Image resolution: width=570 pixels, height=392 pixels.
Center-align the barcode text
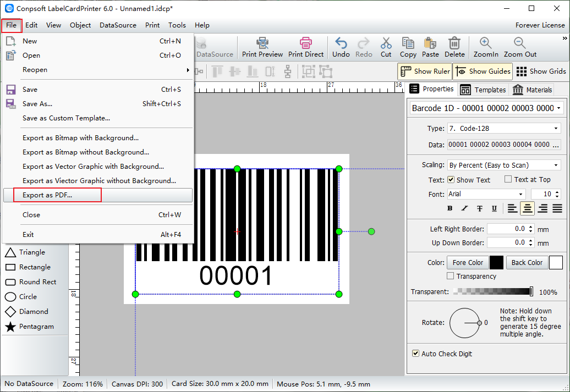[x=527, y=208]
